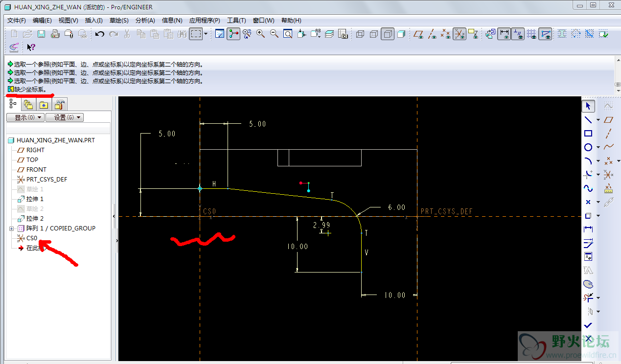Click the datum plane tool
This screenshot has height=364, width=621.
click(608, 119)
